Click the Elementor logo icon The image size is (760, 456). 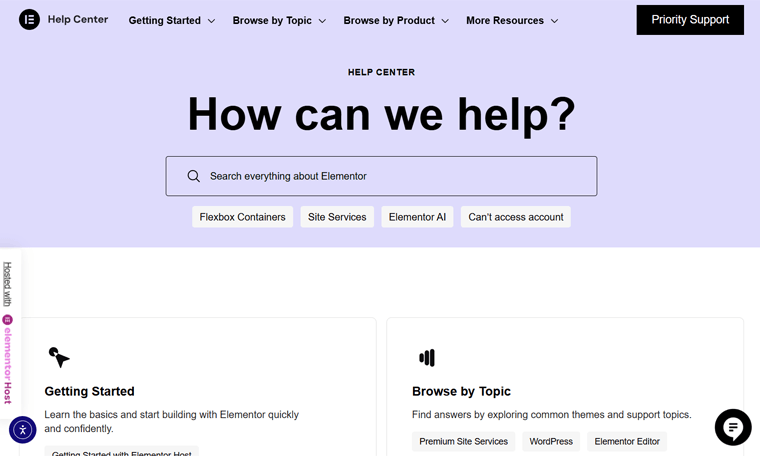click(x=29, y=20)
